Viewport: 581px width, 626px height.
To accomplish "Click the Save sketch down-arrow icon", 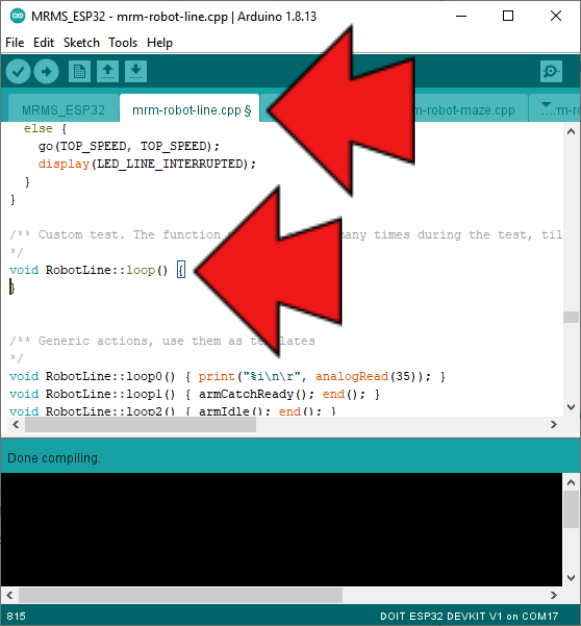I will coord(136,71).
